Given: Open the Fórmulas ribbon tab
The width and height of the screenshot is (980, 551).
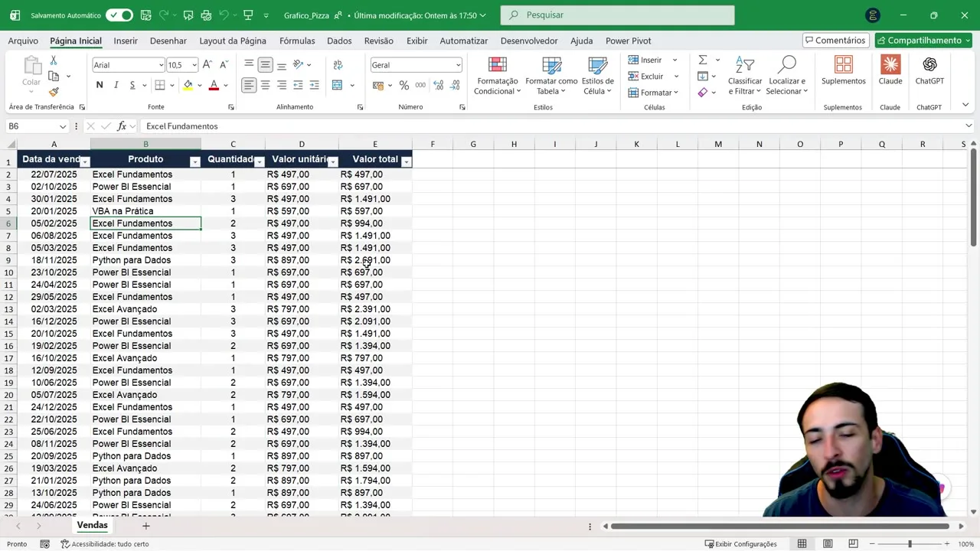Looking at the screenshot, I should pos(297,41).
